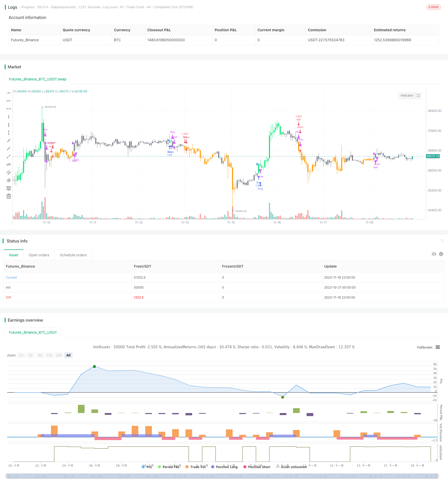Set earnings zoom to 3h
Screen dimensions: 448x486
(30, 355)
